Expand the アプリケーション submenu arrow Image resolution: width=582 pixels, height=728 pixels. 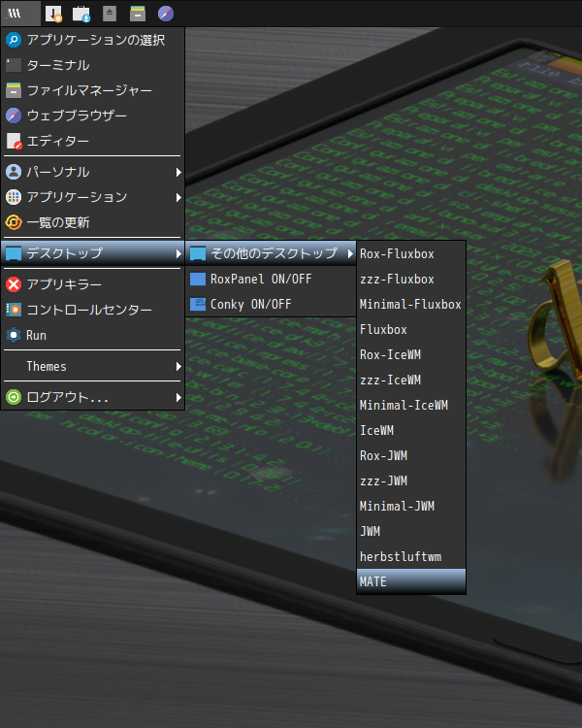[x=178, y=197]
